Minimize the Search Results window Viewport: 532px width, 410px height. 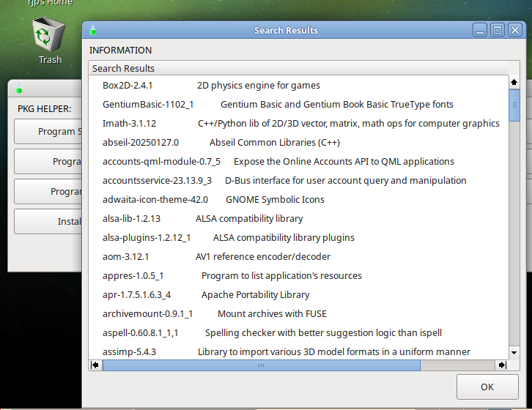tap(479, 30)
